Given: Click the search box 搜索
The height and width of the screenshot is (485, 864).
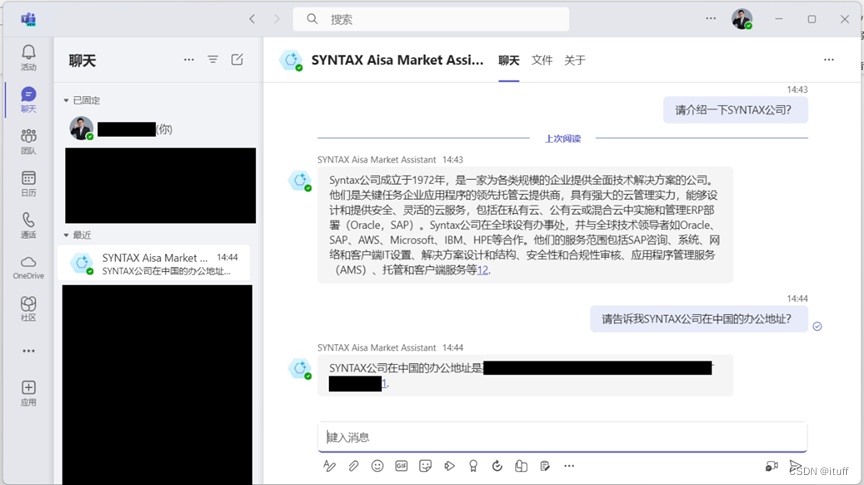Looking at the screenshot, I should [431, 19].
